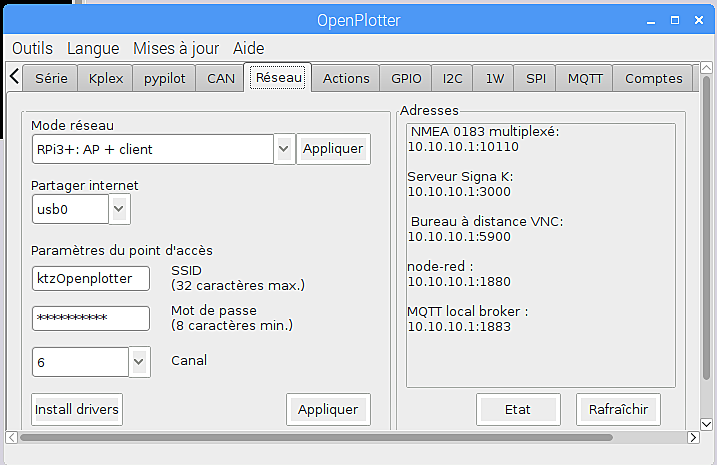
Task: Switch to the Actions tab
Action: click(346, 79)
